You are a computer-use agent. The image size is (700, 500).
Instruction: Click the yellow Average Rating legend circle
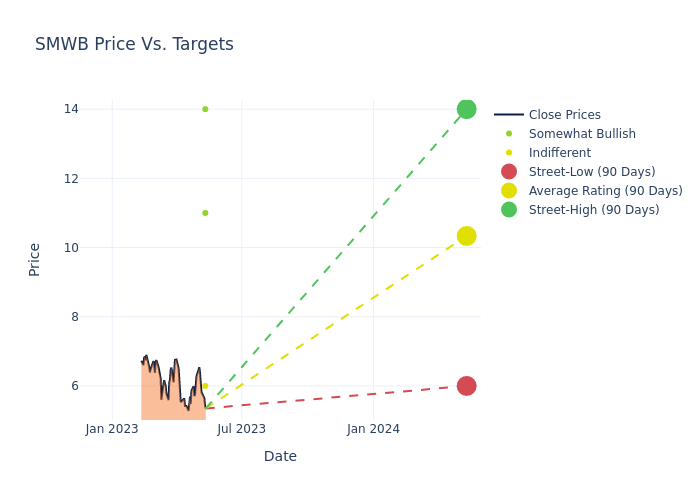tap(509, 191)
